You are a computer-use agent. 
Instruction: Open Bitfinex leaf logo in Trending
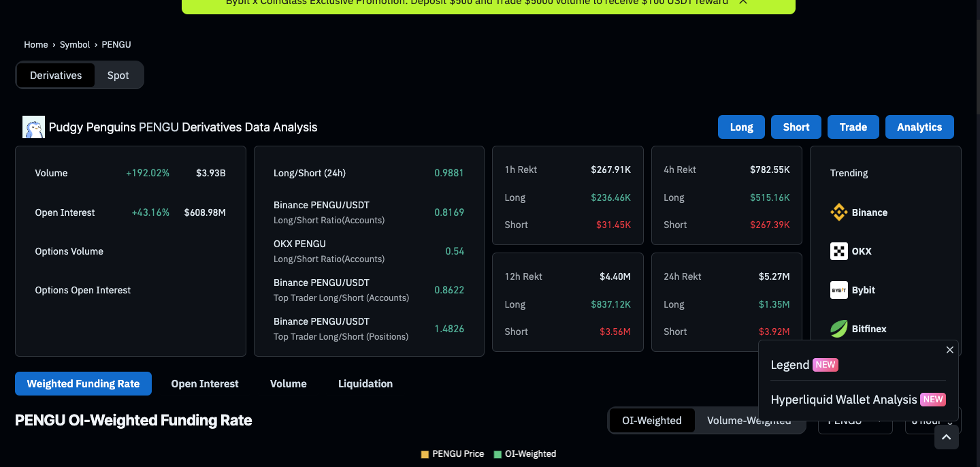838,329
